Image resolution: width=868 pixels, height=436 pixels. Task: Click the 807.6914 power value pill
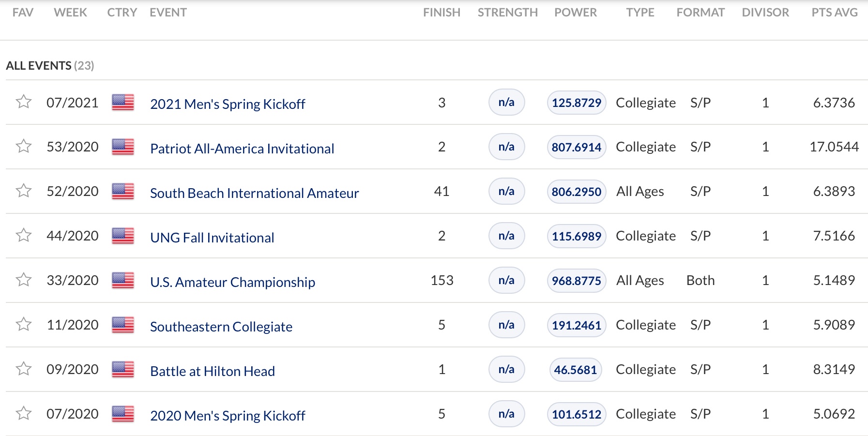(576, 147)
